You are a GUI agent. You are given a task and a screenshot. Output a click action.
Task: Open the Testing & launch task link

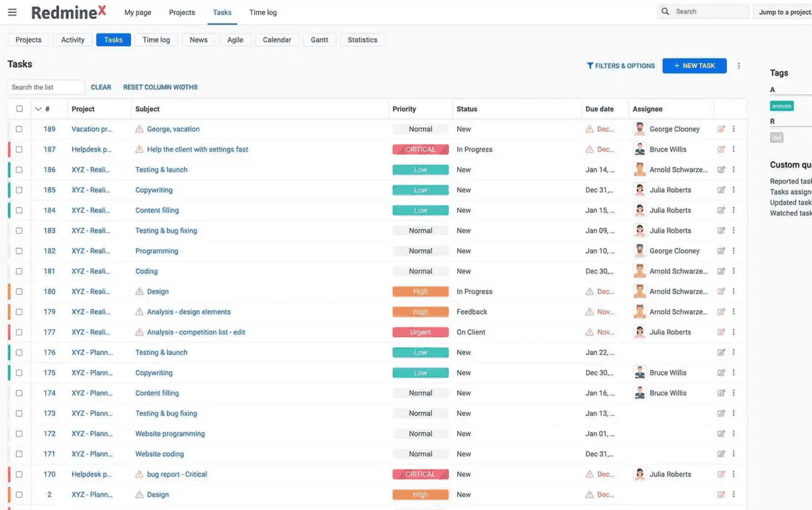161,170
